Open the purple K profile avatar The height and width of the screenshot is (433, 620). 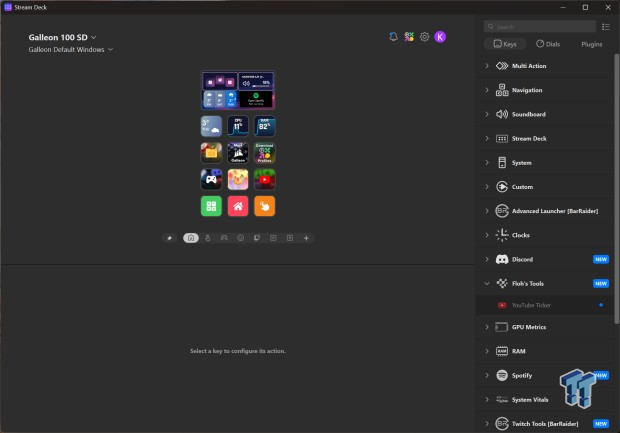(x=440, y=37)
